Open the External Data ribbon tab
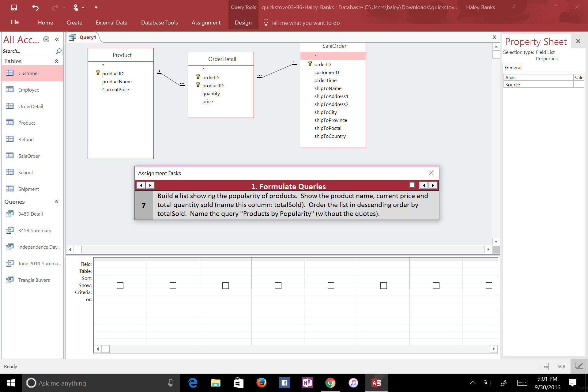Viewport: 588px width, 392px height. 111,23
